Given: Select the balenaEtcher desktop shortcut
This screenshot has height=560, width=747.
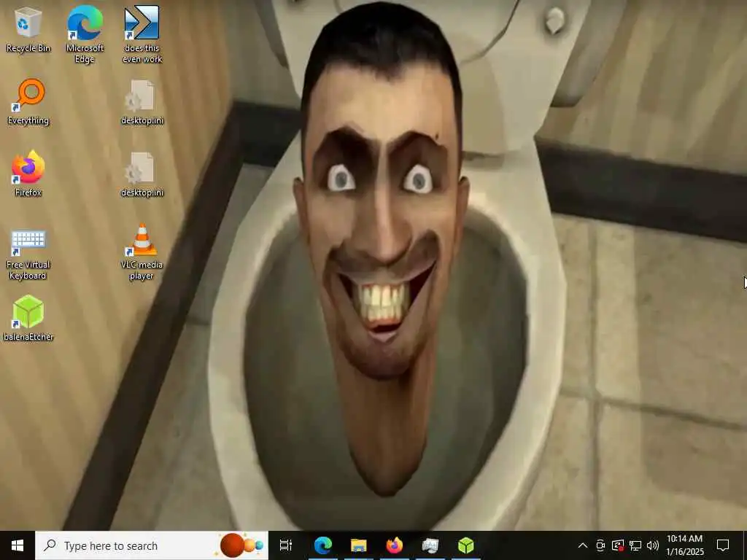Looking at the screenshot, I should (28, 318).
